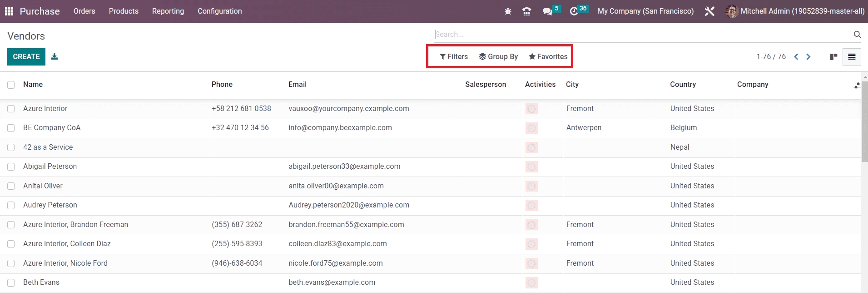Expand the Favorites dropdown
The image size is (868, 293).
point(548,57)
